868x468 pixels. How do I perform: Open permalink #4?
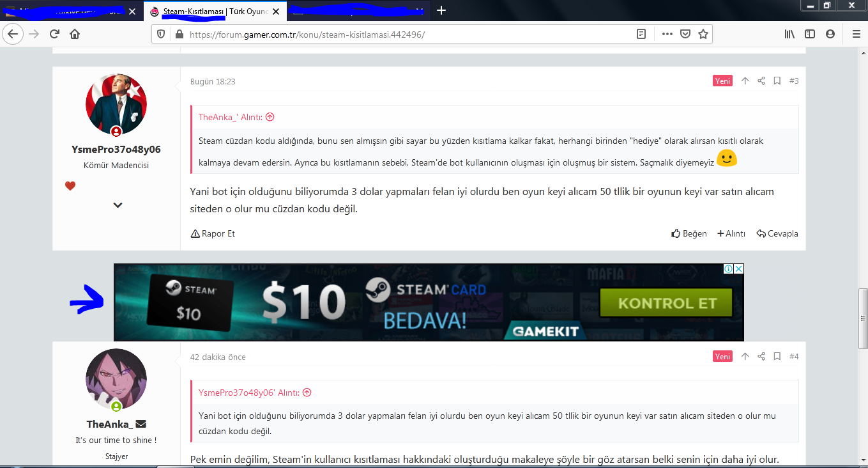coord(794,357)
